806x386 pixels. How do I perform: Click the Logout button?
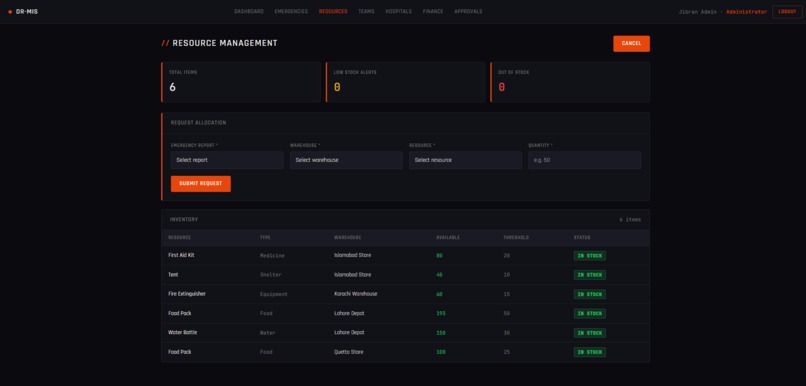click(x=787, y=12)
